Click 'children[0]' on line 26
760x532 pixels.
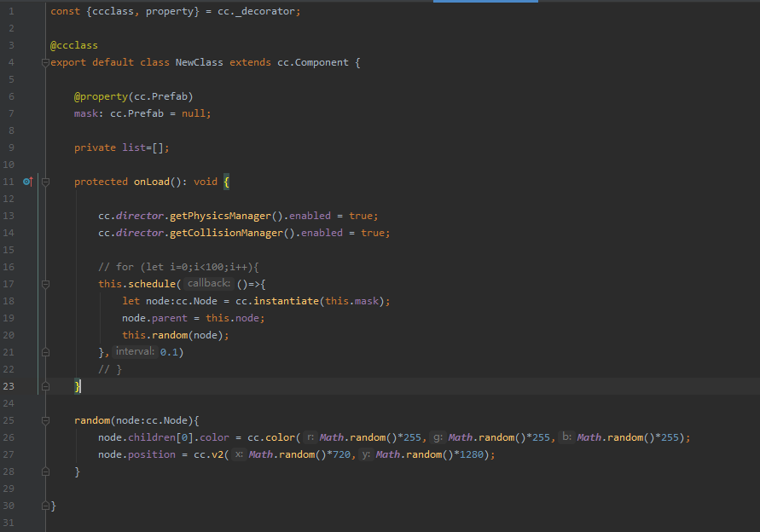point(160,437)
